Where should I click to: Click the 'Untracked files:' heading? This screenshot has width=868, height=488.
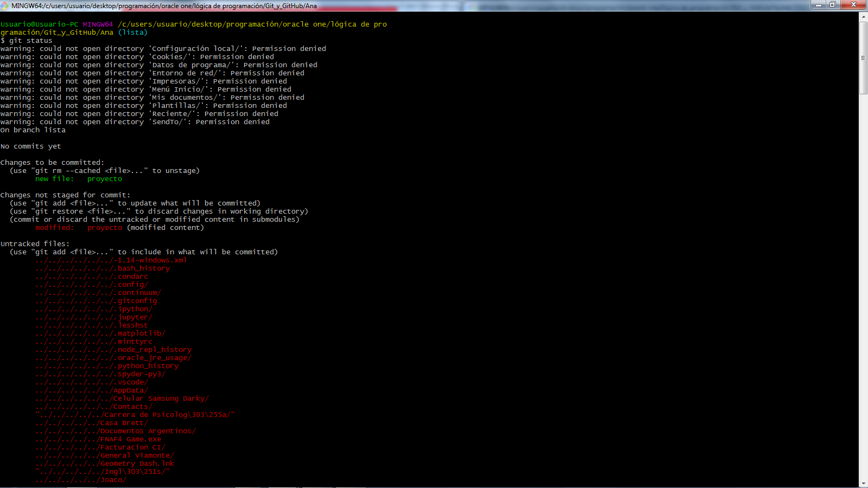click(35, 244)
